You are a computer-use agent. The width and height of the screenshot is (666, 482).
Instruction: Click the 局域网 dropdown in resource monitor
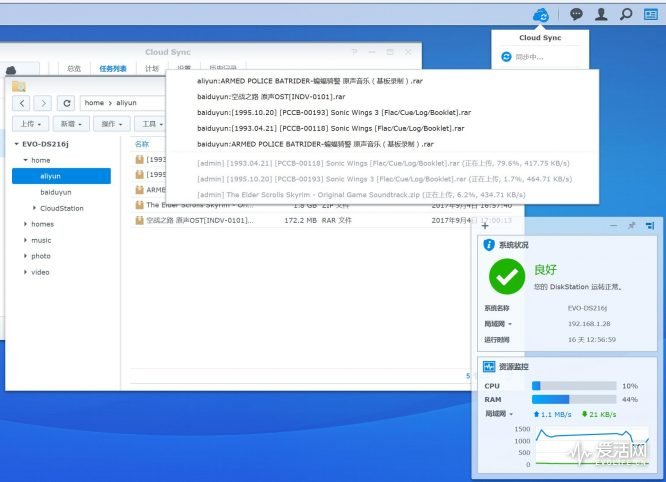coord(498,413)
